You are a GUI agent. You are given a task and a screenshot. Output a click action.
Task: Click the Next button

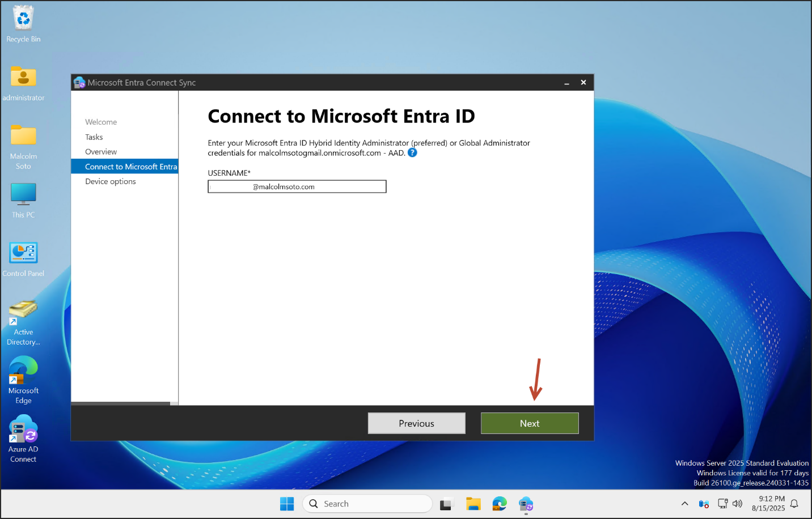(x=529, y=423)
